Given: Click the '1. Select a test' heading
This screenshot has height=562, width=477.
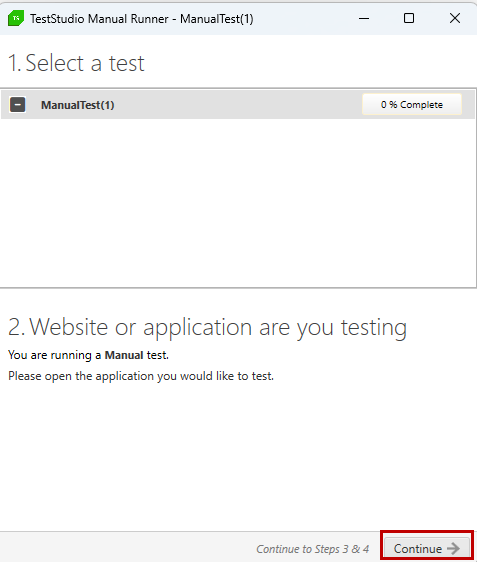Looking at the screenshot, I should coord(76,63).
